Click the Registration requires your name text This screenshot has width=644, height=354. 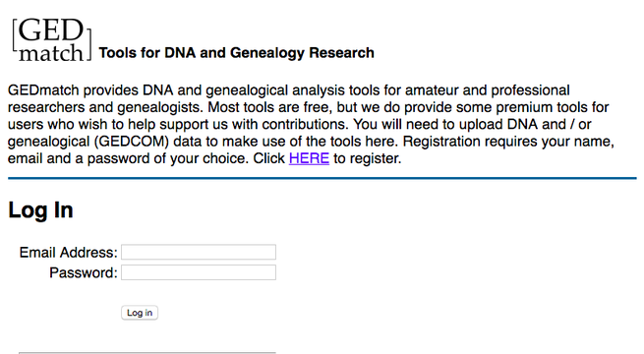508,142
